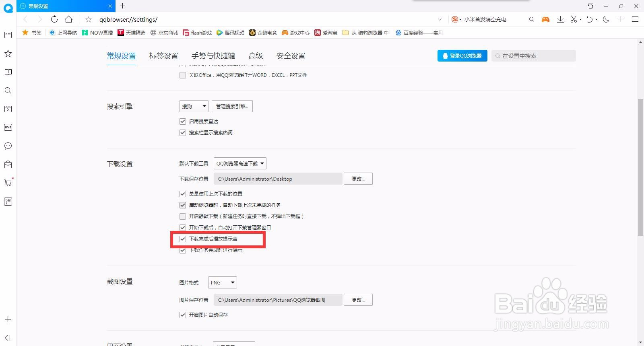This screenshot has width=644, height=346.
Task: Click the vertical page scrollbar thumb
Action: pyautogui.click(x=640, y=167)
